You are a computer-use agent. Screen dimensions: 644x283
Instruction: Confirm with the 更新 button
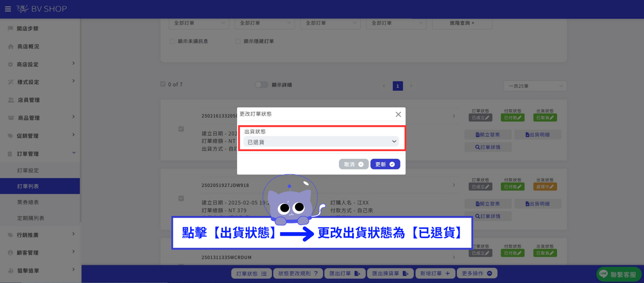[x=385, y=164]
